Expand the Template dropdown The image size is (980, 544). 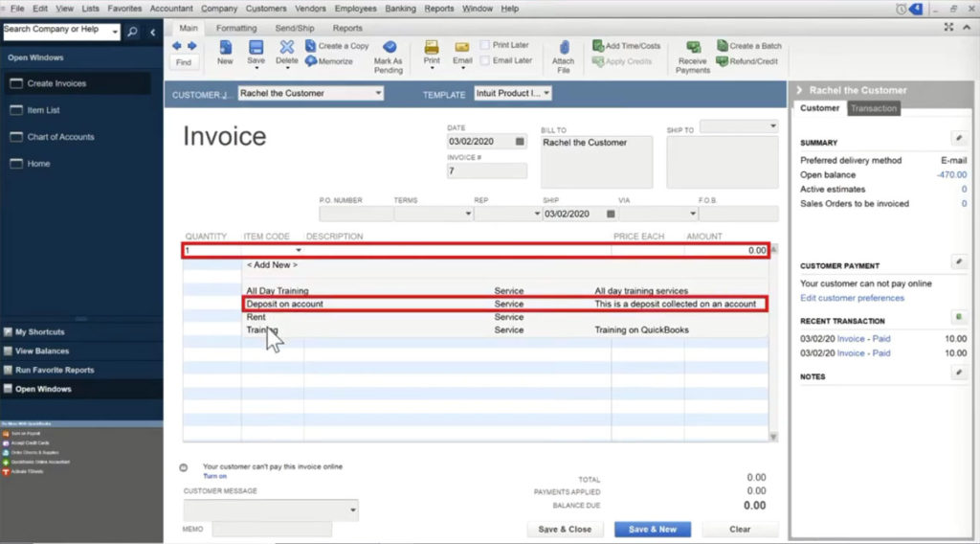(x=546, y=94)
